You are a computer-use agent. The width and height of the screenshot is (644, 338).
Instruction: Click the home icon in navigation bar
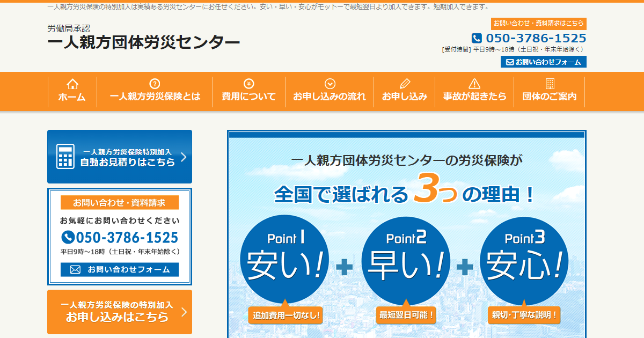tap(72, 84)
